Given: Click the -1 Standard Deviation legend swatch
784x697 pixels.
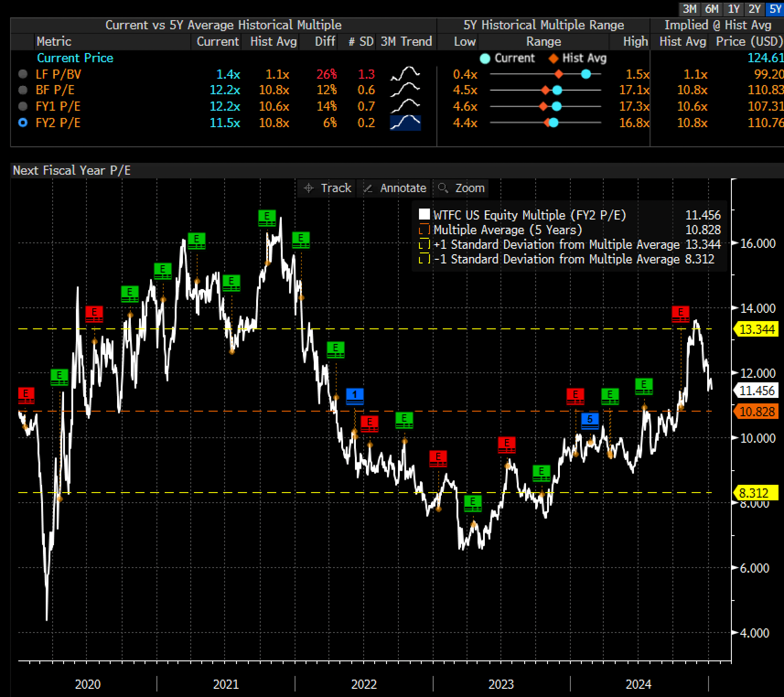Looking at the screenshot, I should (x=424, y=259).
